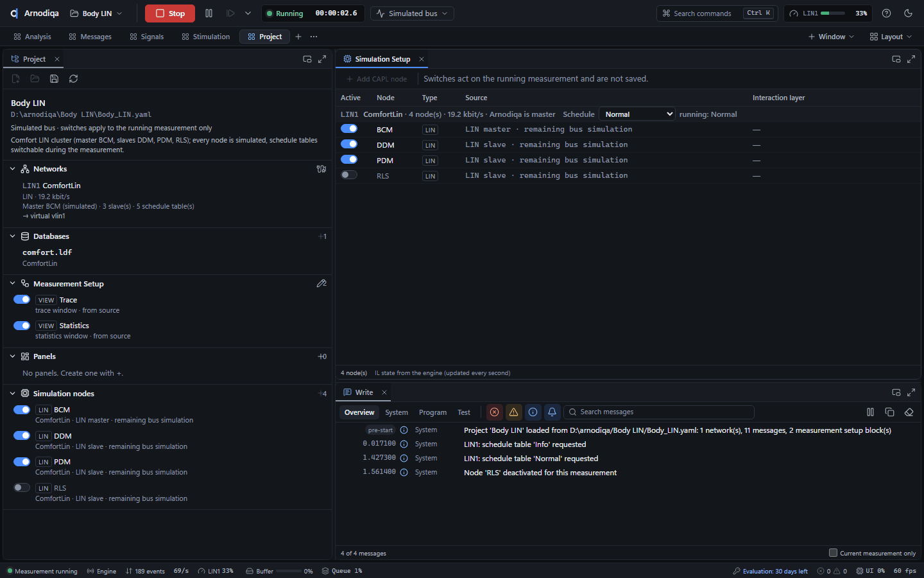The width and height of the screenshot is (924, 578).
Task: Go to the Stimulation tab
Action: [x=205, y=37]
